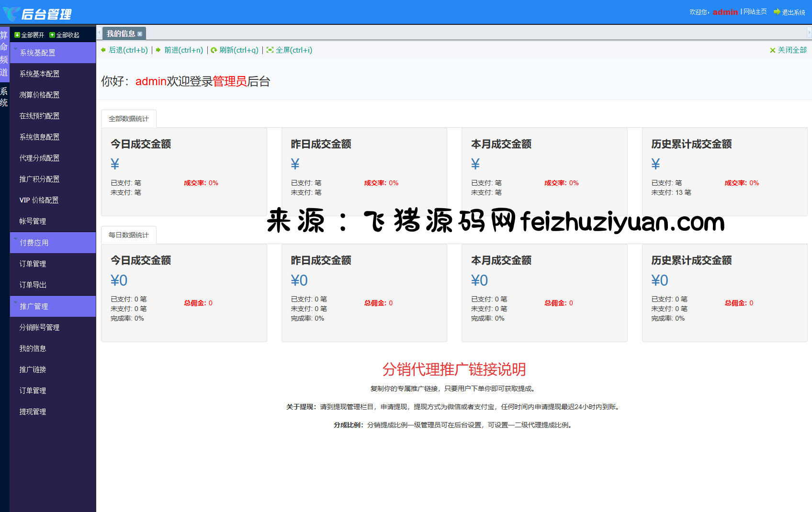Click the 退出系统 logout arrow icon
Screen dimensions: 812x512
(x=777, y=12)
